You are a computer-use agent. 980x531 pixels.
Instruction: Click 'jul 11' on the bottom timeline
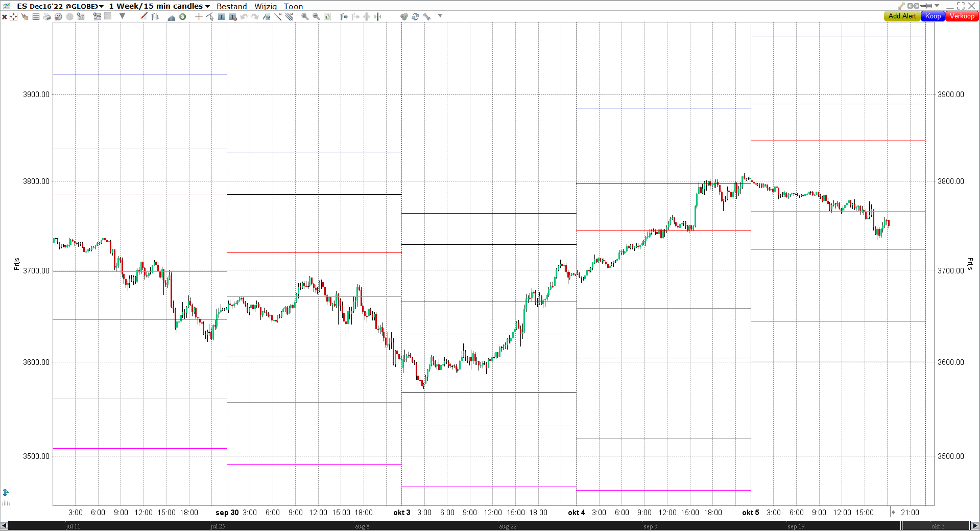click(73, 526)
